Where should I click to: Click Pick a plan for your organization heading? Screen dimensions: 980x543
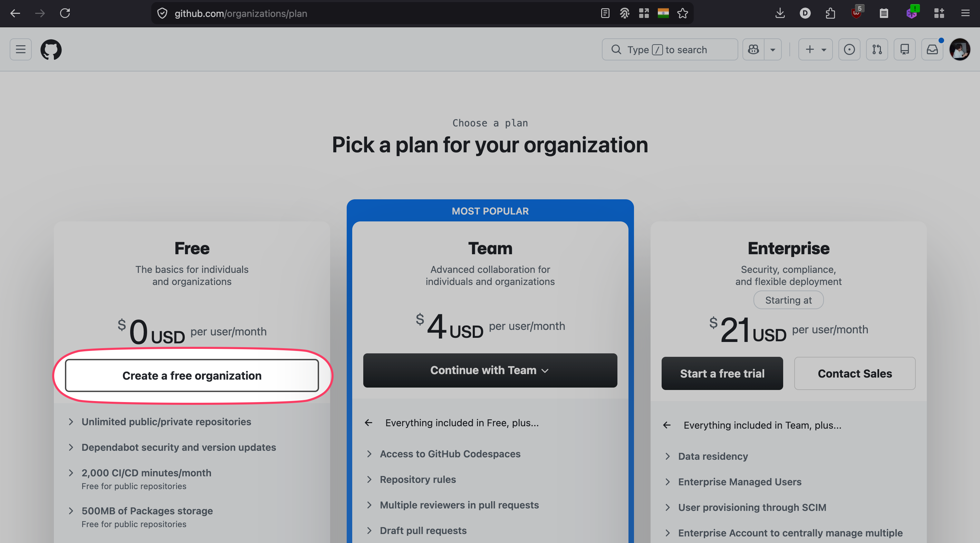coord(490,145)
